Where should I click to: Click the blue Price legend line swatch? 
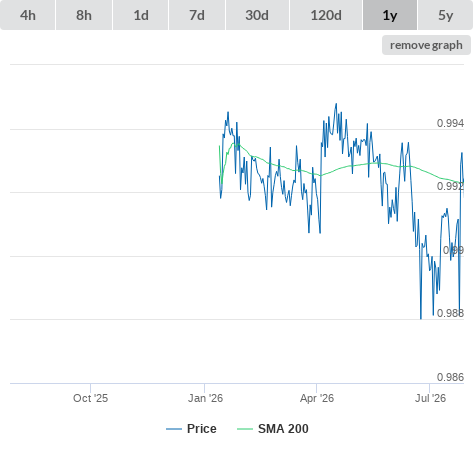click(x=174, y=429)
